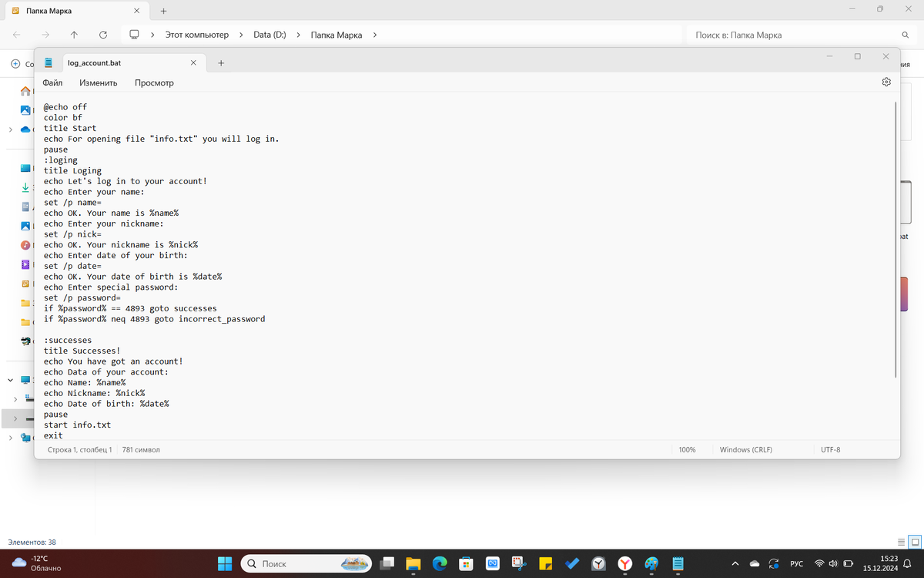Click the Этот компьютер breadcrumb

(x=197, y=35)
